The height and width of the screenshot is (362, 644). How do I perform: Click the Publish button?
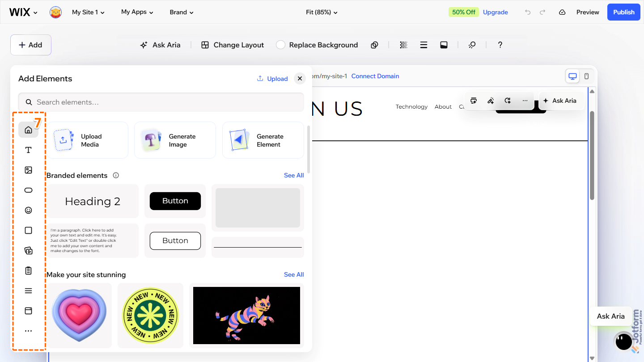(623, 12)
